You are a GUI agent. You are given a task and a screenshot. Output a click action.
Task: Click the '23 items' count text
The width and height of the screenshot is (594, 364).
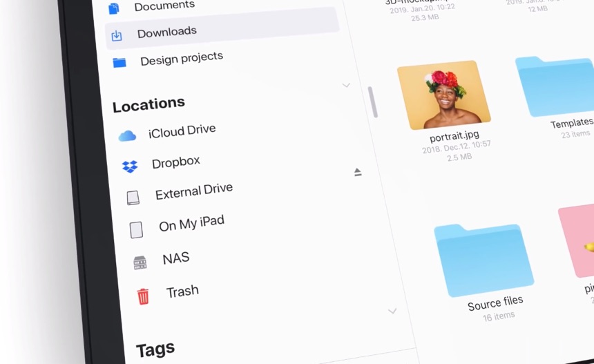point(575,134)
